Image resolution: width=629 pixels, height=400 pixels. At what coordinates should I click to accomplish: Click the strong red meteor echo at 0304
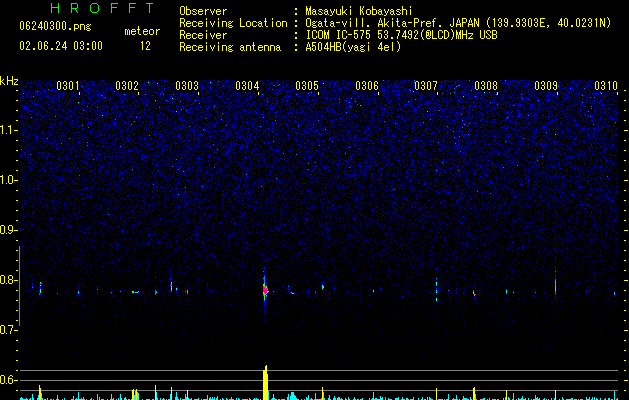pyautogui.click(x=265, y=289)
